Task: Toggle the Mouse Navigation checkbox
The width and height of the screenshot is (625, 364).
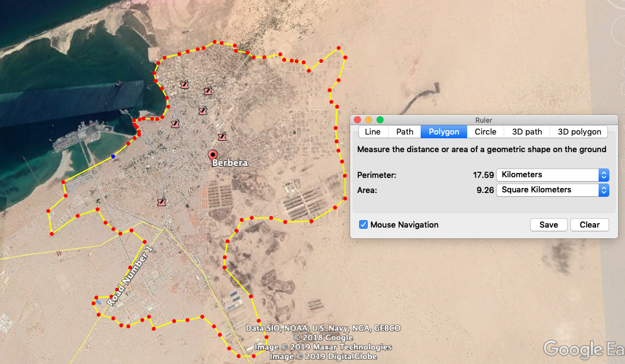Action: [363, 224]
